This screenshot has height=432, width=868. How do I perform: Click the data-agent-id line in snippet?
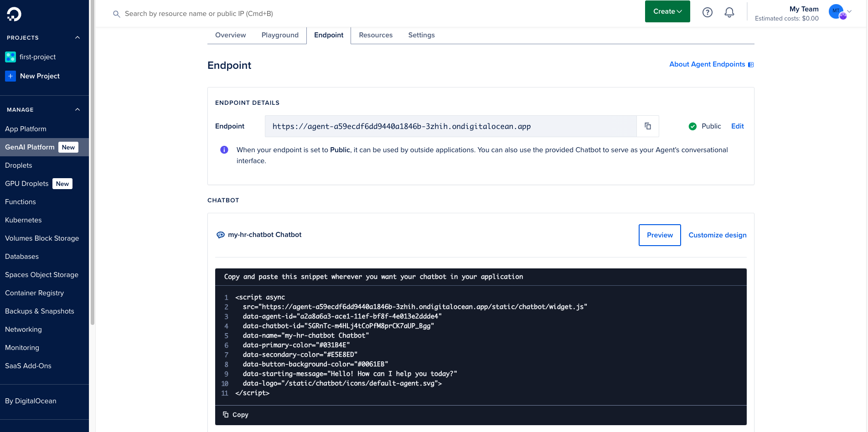(x=342, y=316)
